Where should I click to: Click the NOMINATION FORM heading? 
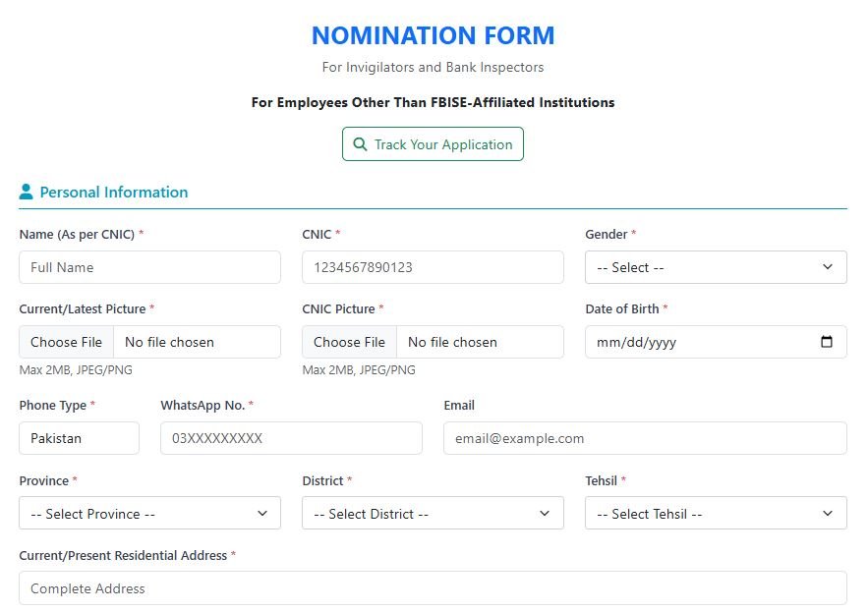coord(433,35)
